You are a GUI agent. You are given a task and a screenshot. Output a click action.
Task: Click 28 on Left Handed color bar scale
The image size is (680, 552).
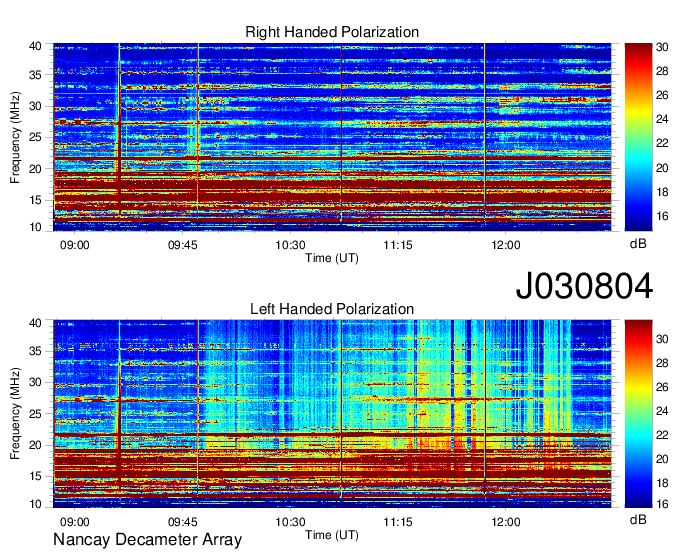coord(662,363)
